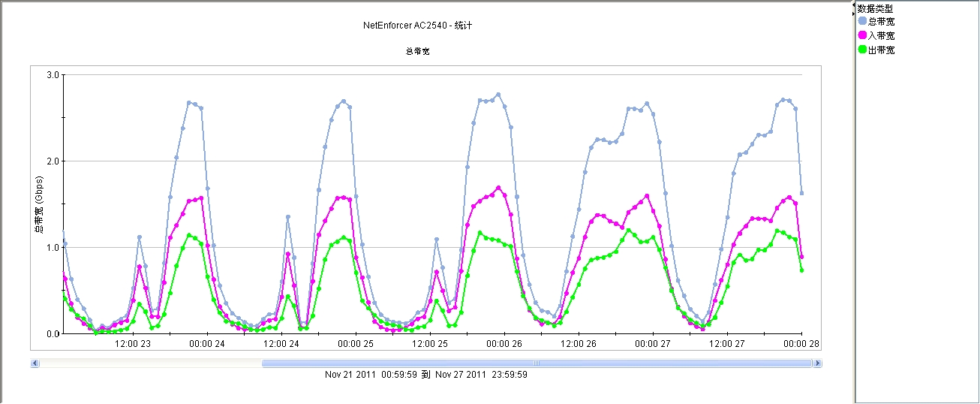980x404 pixels.
Task: Click the 总带宽 subtitle above the chart
Action: tap(417, 52)
